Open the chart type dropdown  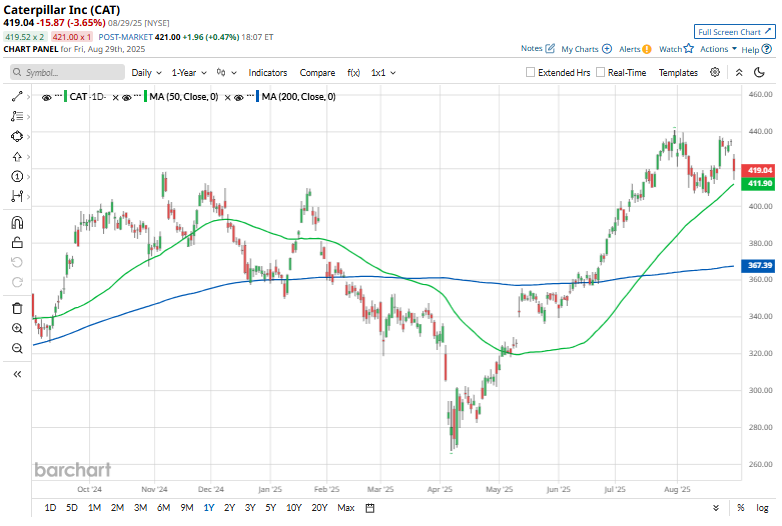pyautogui.click(x=226, y=73)
